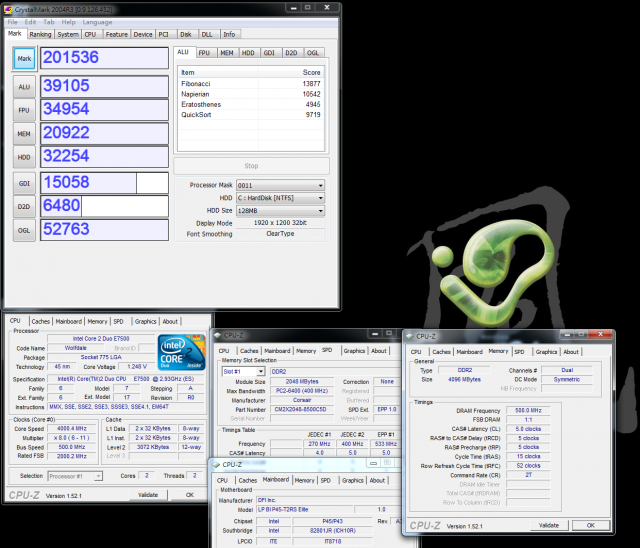Open the Help menu in CrystalMark
The image size is (640, 548).
coord(69,22)
